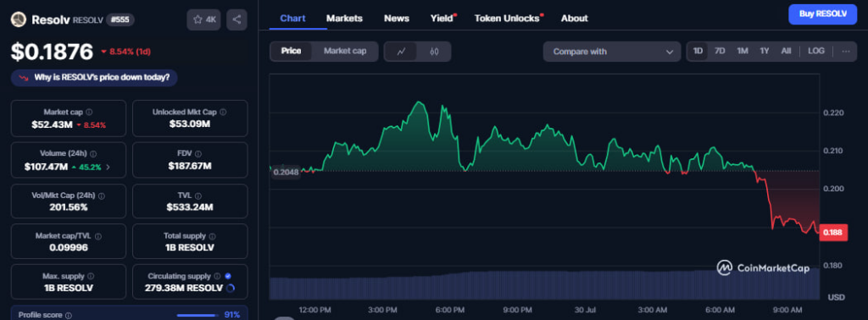The height and width of the screenshot is (320, 868).
Task: Click the share icon next to Resolv
Action: click(x=236, y=19)
